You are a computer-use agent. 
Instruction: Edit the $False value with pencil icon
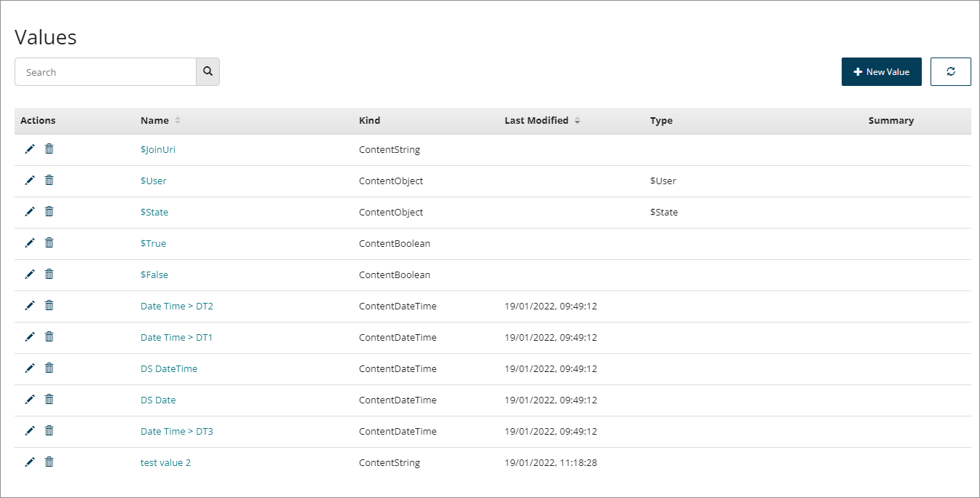(30, 274)
